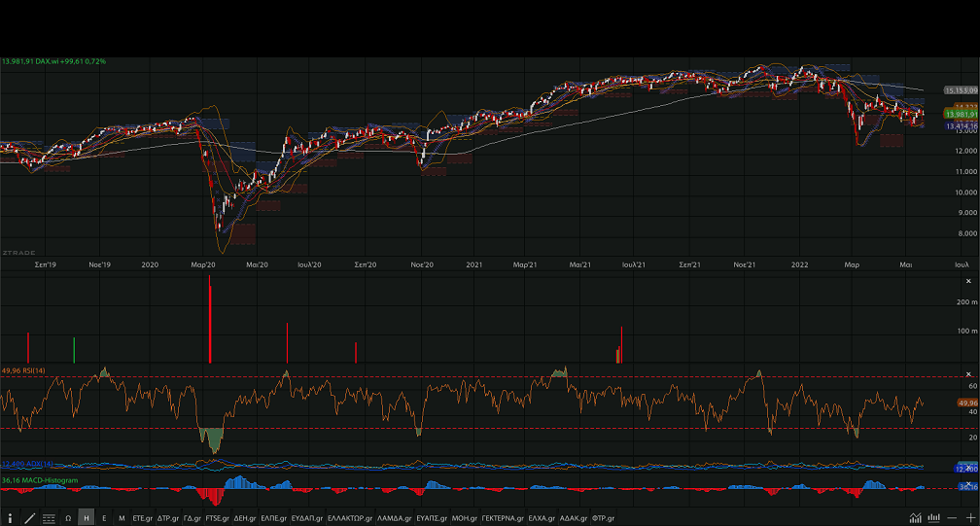
Task: Close the volume panel with its X
Action: click(968, 282)
